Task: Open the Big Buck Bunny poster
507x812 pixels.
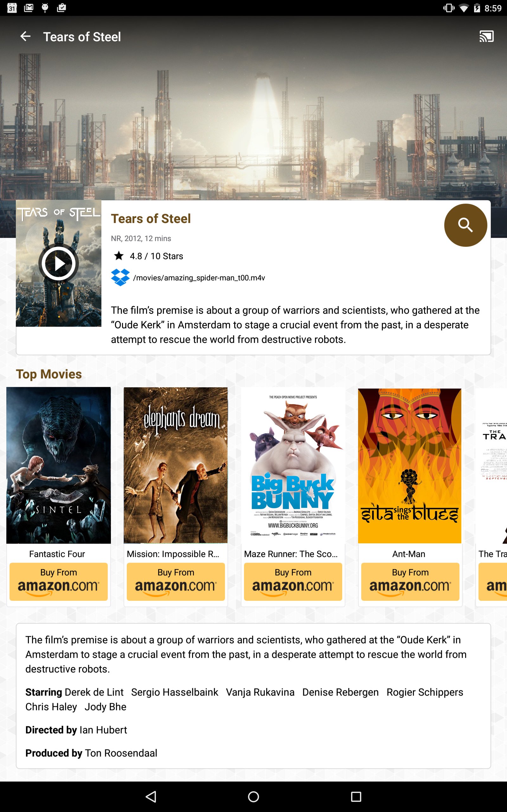Action: (x=293, y=465)
